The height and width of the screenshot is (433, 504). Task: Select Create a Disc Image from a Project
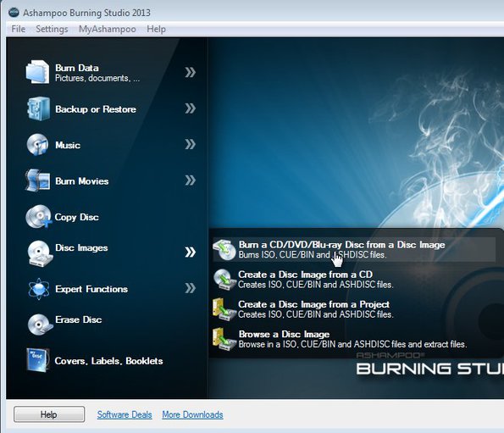[305, 309]
